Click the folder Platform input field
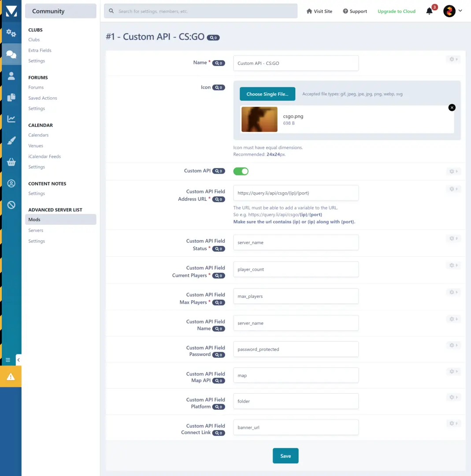 (x=296, y=401)
